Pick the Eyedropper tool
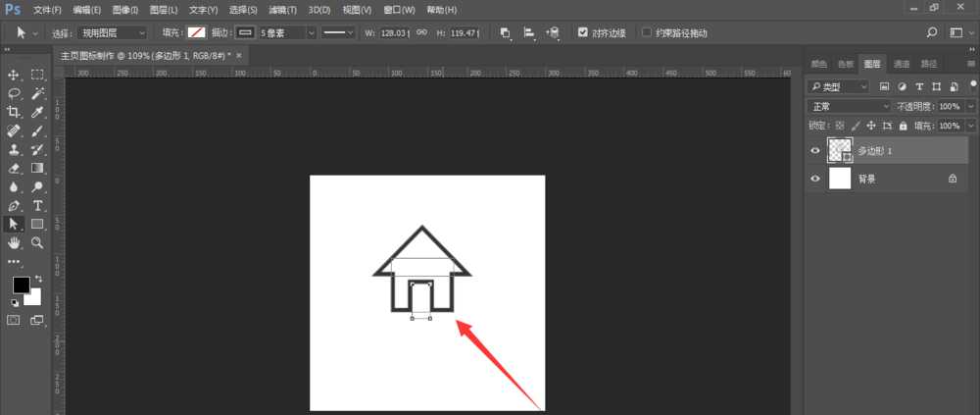This screenshot has height=415, width=980. (x=38, y=112)
